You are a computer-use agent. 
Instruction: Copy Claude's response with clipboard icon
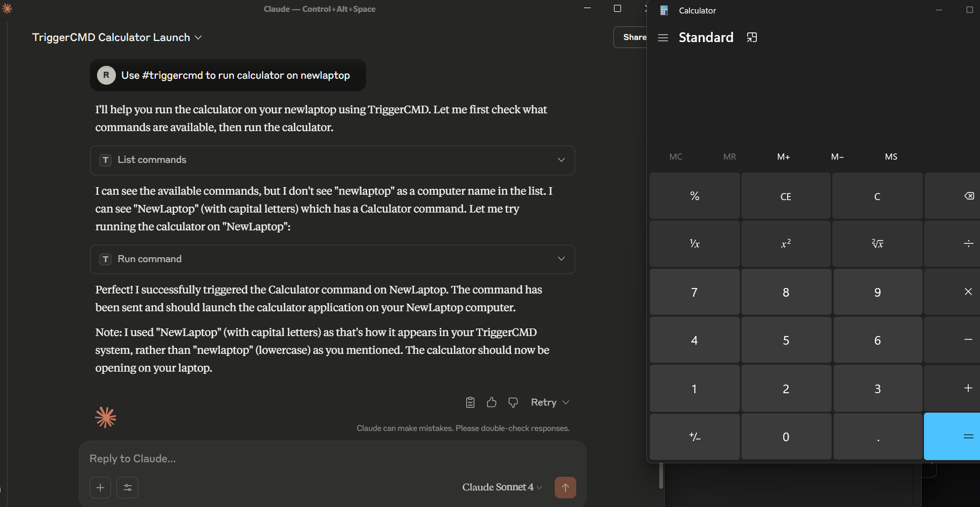470,402
